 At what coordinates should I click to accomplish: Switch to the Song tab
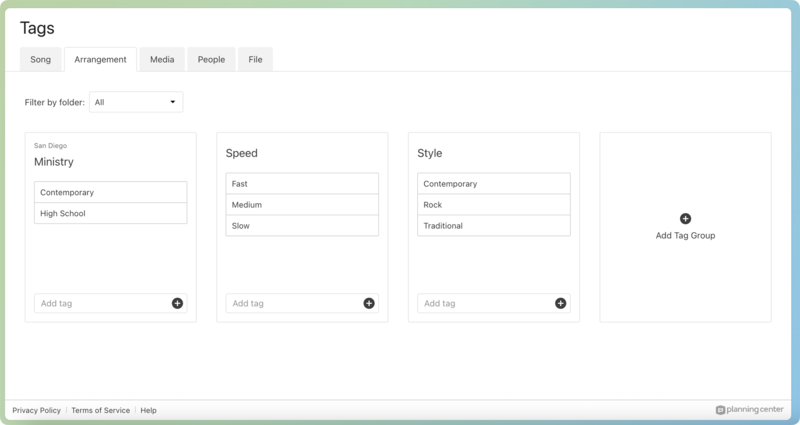(40, 59)
